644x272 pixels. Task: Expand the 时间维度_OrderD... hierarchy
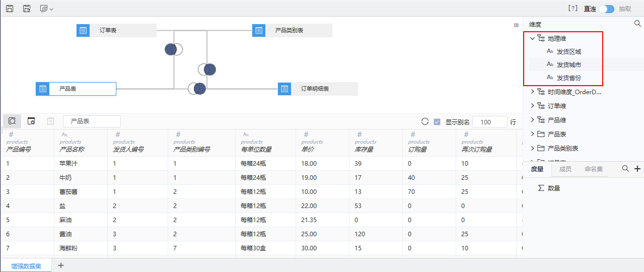[532, 92]
